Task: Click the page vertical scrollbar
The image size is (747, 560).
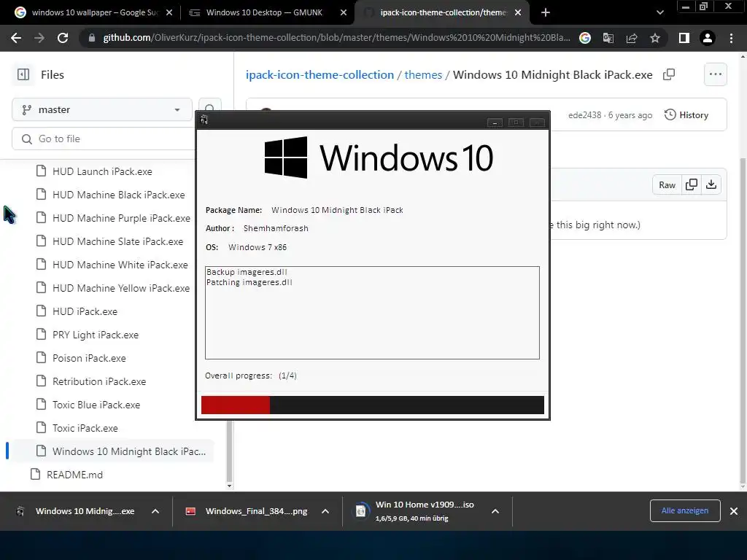Action: coord(743,319)
